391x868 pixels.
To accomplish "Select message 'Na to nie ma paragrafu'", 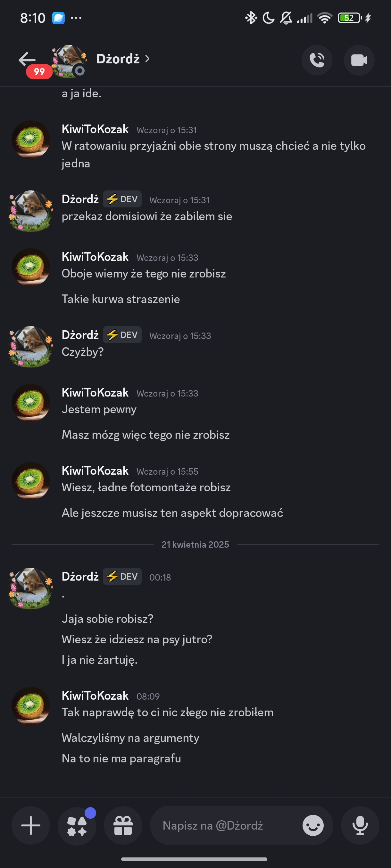I will pos(121,759).
